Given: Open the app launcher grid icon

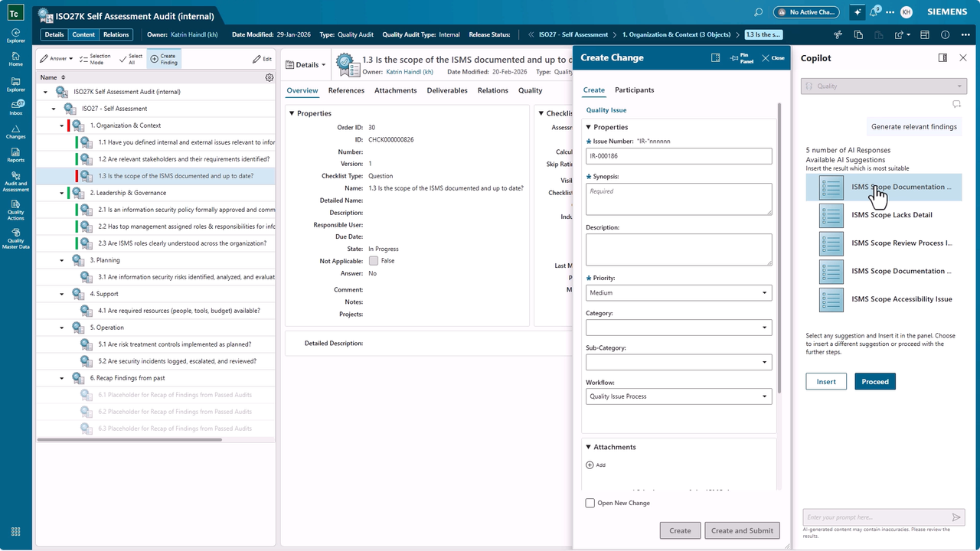Looking at the screenshot, I should click(x=15, y=532).
